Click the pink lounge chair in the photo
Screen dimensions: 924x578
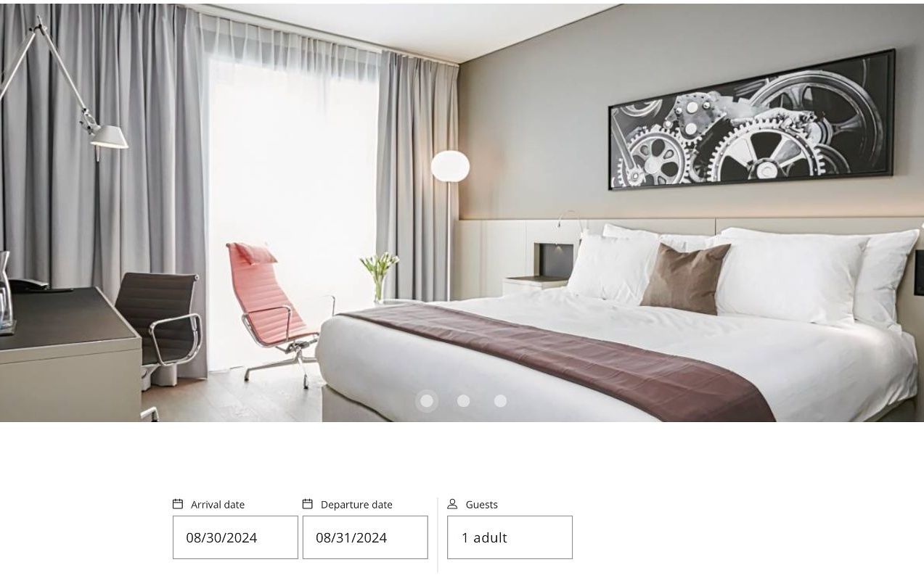272,312
